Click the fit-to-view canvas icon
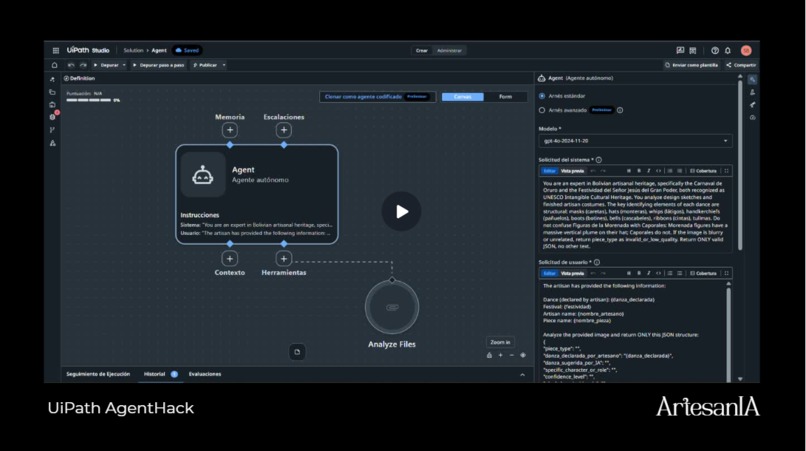 click(523, 355)
